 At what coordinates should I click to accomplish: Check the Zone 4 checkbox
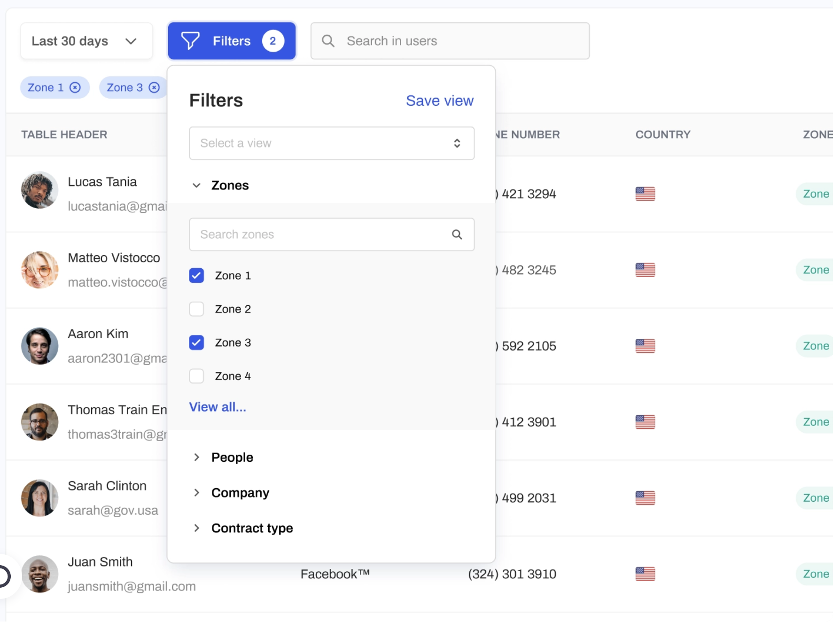196,376
